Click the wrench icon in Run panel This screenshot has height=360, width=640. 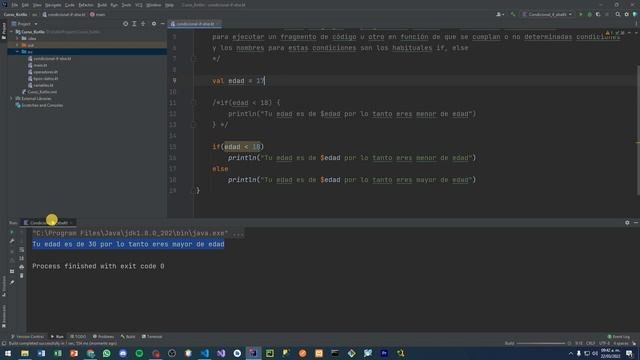tap(12, 241)
